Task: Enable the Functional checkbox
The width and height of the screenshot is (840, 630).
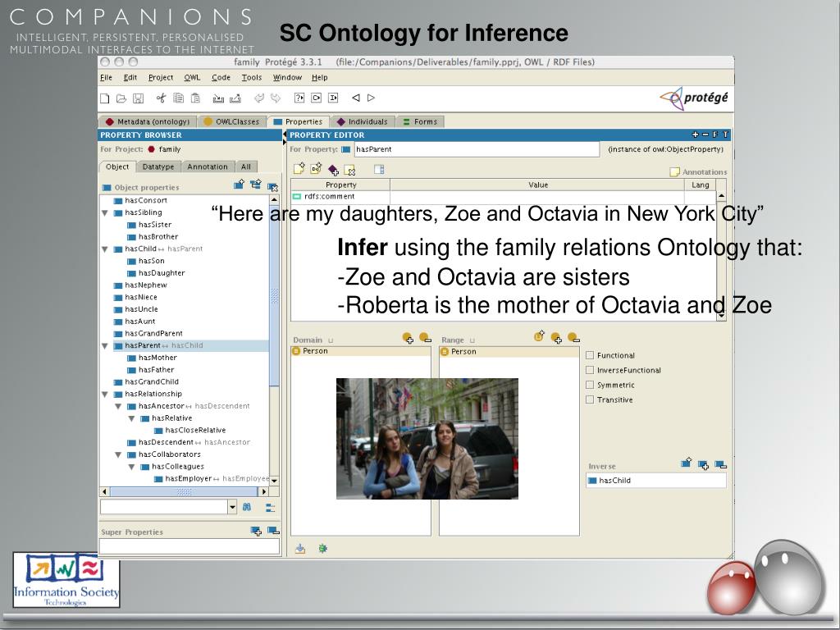Action: coord(590,355)
